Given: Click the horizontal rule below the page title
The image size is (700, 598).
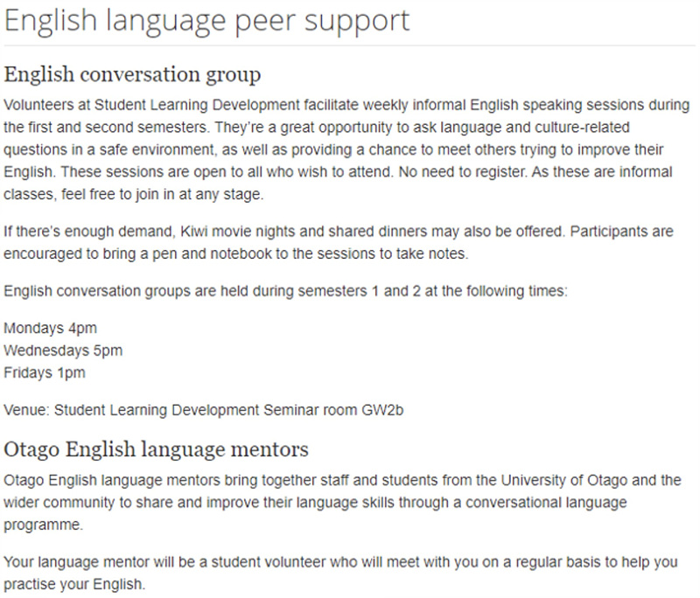Looking at the screenshot, I should pos(349,45).
